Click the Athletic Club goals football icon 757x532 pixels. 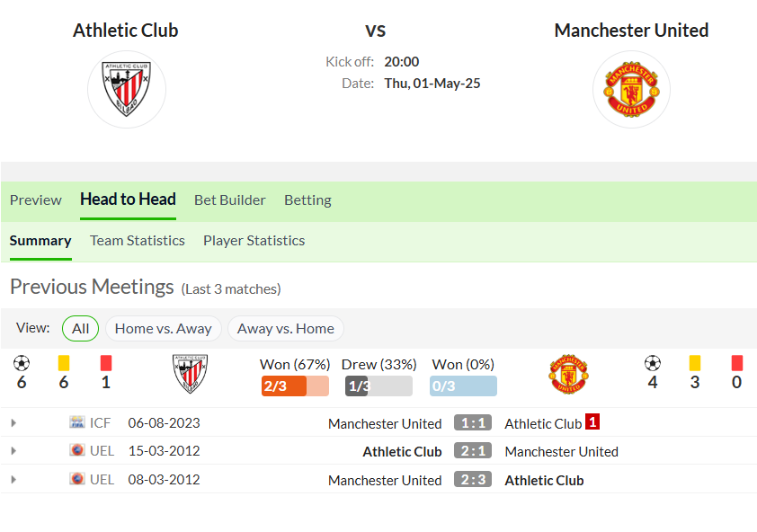tap(22, 363)
